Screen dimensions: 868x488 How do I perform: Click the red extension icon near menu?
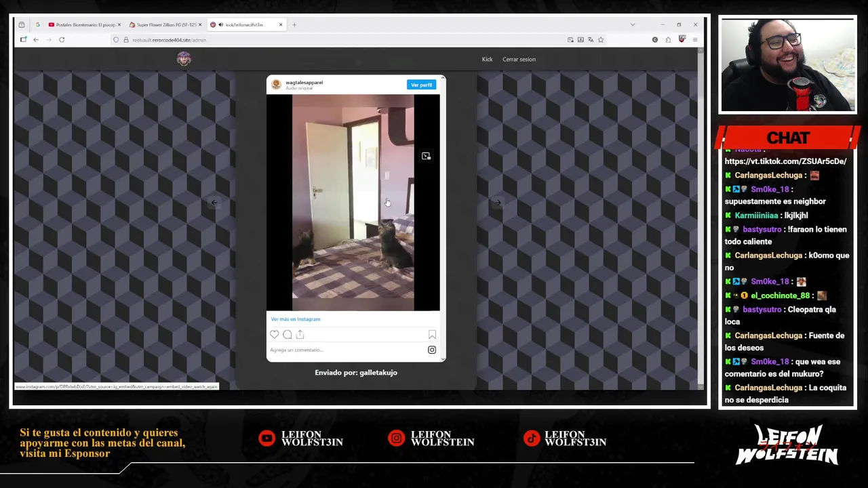[682, 40]
